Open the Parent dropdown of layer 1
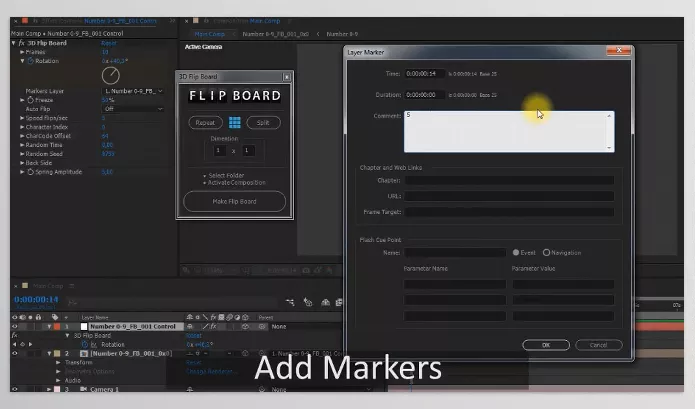Screen dimensions: 695x409 [x=306, y=327]
